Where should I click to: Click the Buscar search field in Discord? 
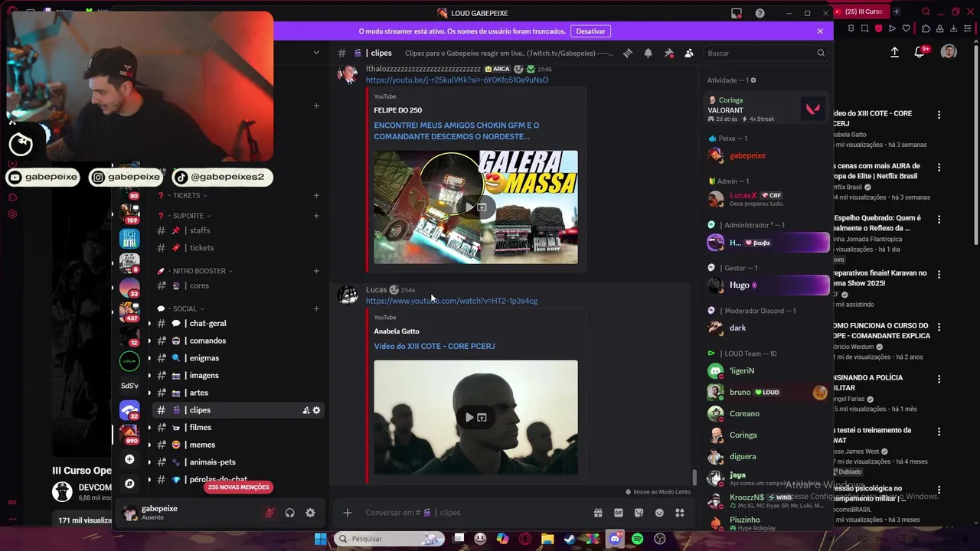pyautogui.click(x=766, y=53)
